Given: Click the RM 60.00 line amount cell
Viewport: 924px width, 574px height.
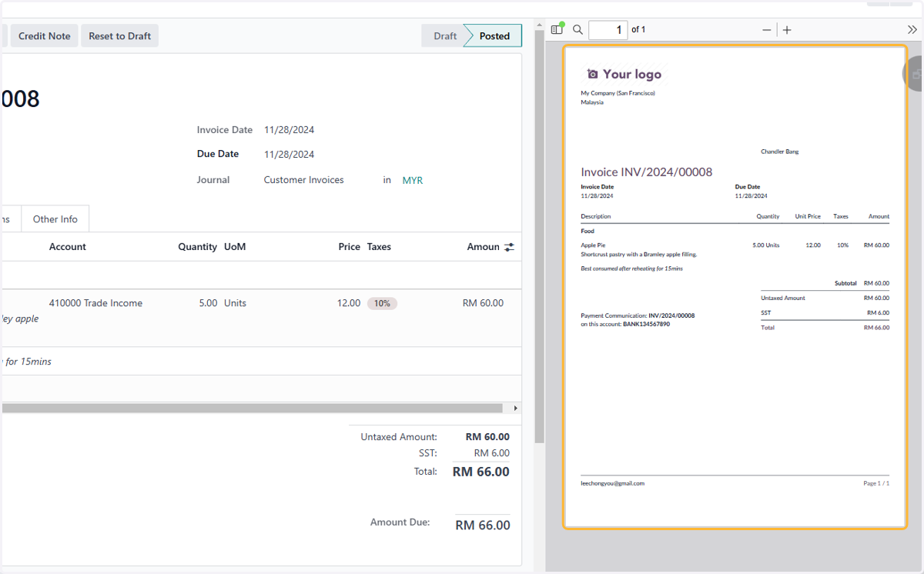Looking at the screenshot, I should tap(483, 303).
